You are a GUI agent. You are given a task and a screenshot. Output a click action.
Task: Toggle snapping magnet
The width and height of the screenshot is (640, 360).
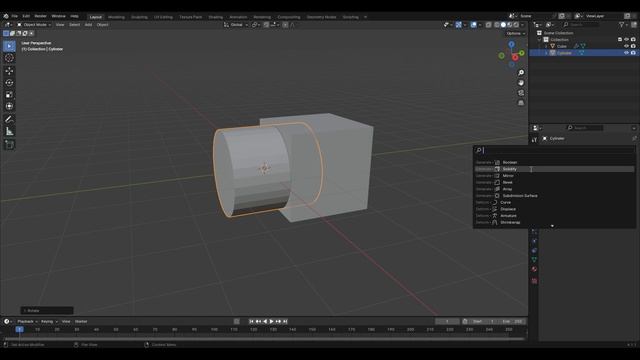click(266, 25)
